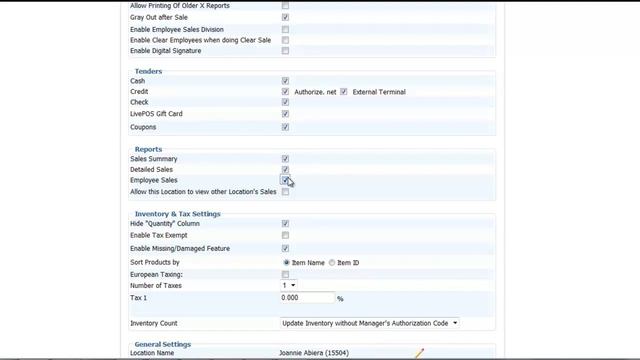Image resolution: width=640 pixels, height=360 pixels.
Task: Enable Employee Sales Division checkbox
Action: pos(285,29)
